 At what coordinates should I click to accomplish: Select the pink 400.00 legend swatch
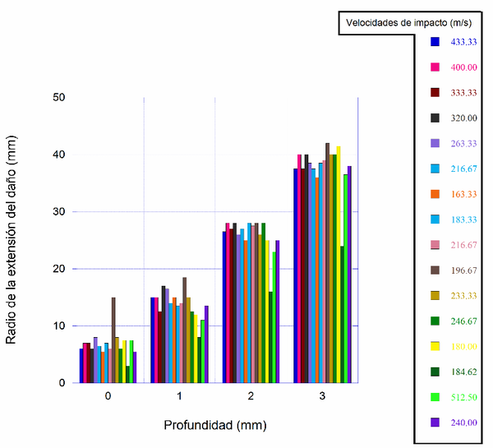coord(435,67)
